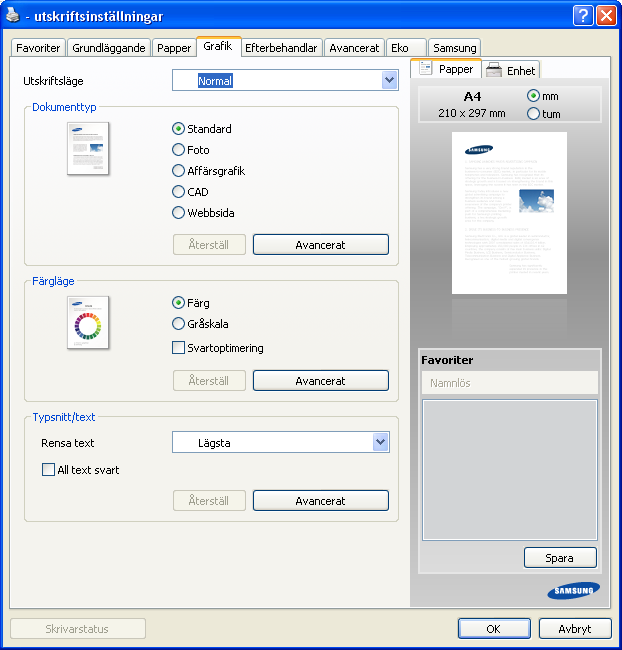Click the Samsung logo at bottom right
Viewport: 622px width, 650px height.
pyautogui.click(x=574, y=591)
